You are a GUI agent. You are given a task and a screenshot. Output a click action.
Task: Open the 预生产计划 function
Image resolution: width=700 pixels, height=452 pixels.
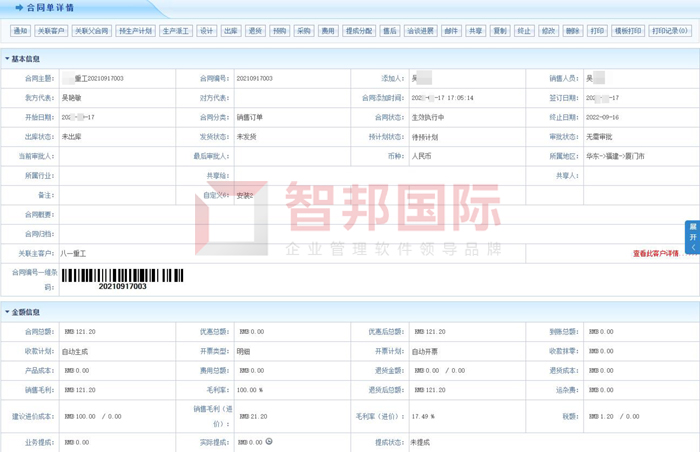click(x=136, y=31)
